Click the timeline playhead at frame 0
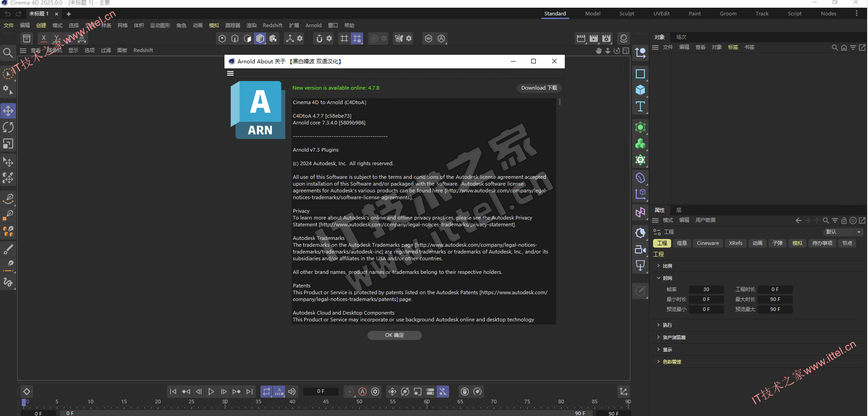The height and width of the screenshot is (416, 868). 24,402
